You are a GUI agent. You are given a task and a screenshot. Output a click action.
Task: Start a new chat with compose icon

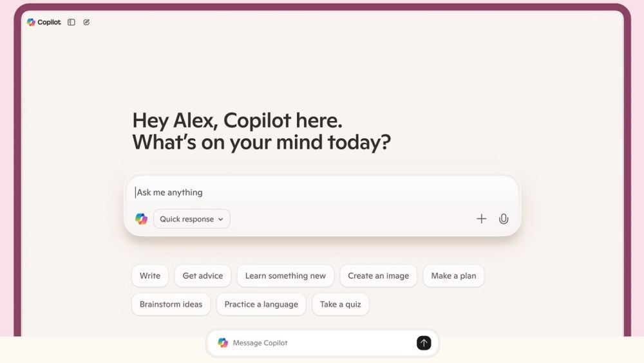pyautogui.click(x=86, y=22)
